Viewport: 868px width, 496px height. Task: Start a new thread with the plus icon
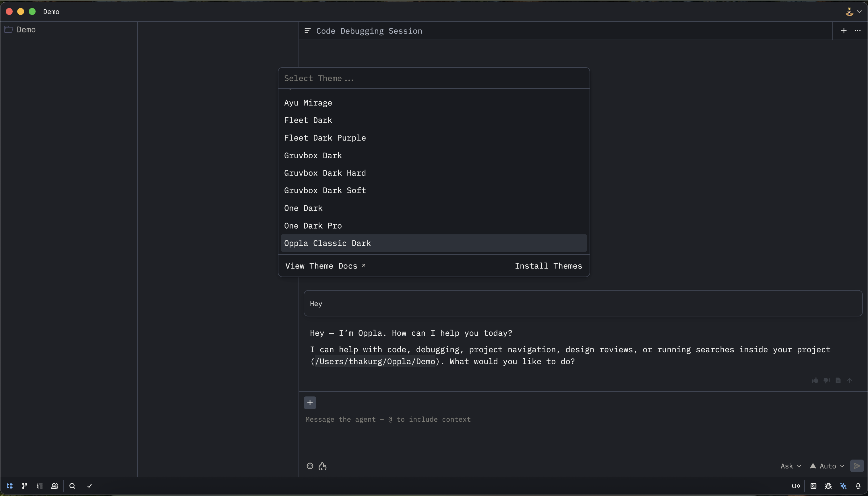[x=844, y=31]
